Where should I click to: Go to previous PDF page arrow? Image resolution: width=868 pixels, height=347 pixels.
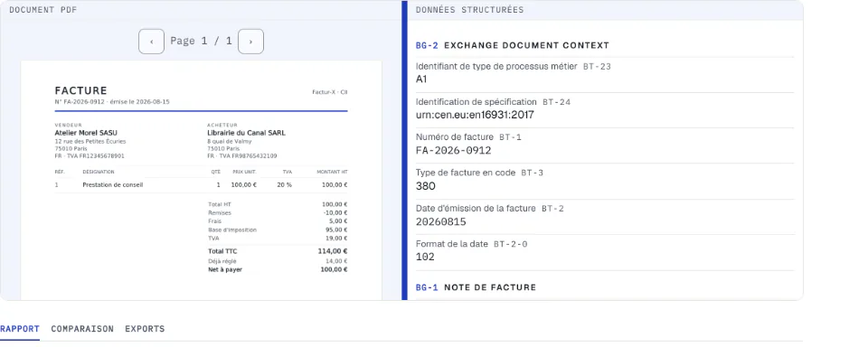click(151, 42)
